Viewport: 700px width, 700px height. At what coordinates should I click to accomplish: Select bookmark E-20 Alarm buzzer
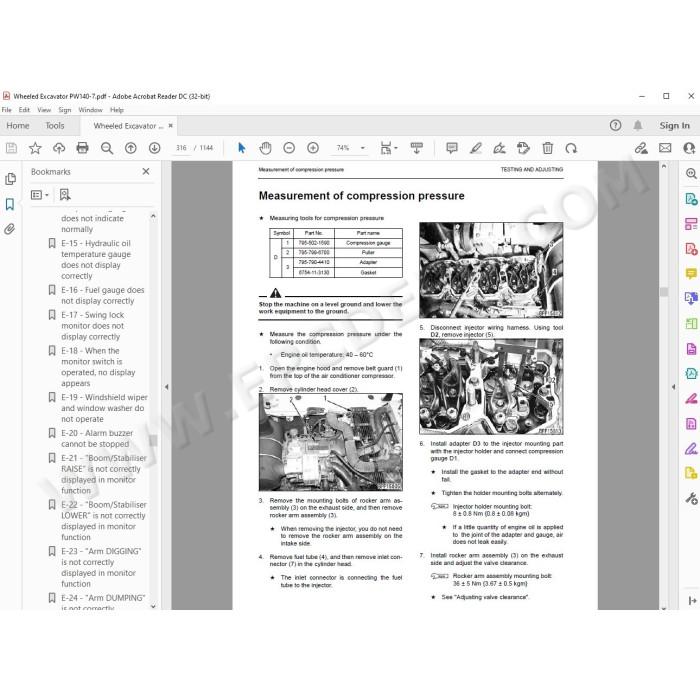click(x=97, y=438)
